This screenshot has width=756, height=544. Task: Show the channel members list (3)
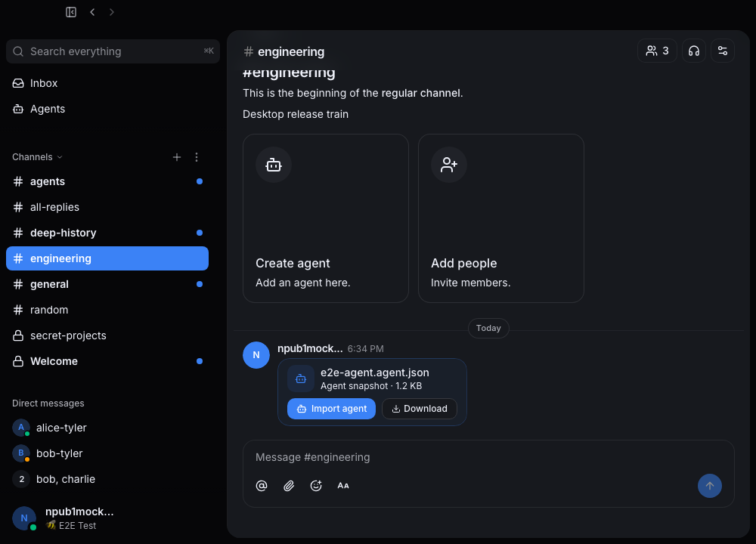pos(657,51)
